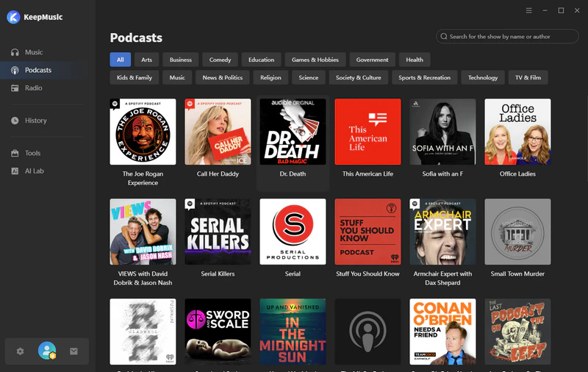Select the Podcasts sidebar icon
Image resolution: width=588 pixels, height=372 pixels.
point(15,70)
